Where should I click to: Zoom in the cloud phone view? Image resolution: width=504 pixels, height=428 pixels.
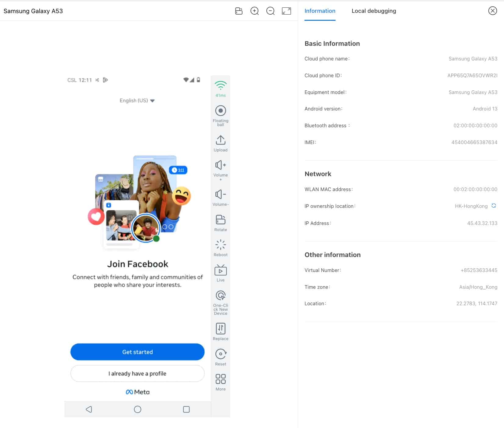[254, 11]
